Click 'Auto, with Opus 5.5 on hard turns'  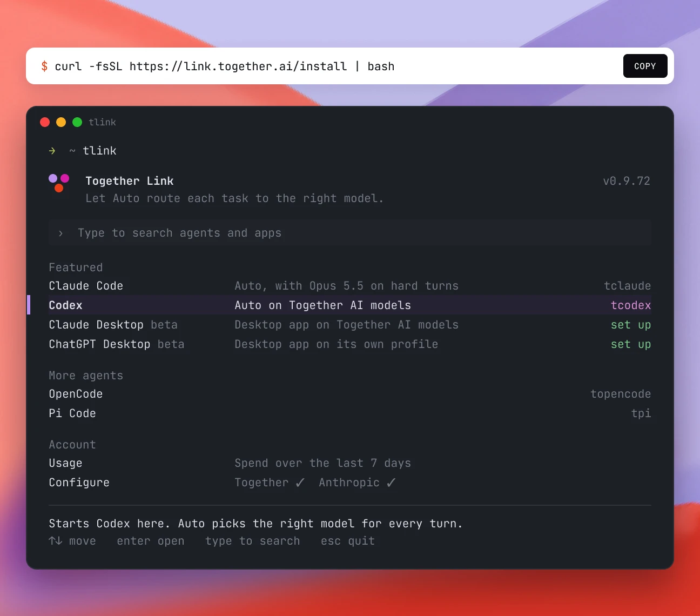coord(347,286)
